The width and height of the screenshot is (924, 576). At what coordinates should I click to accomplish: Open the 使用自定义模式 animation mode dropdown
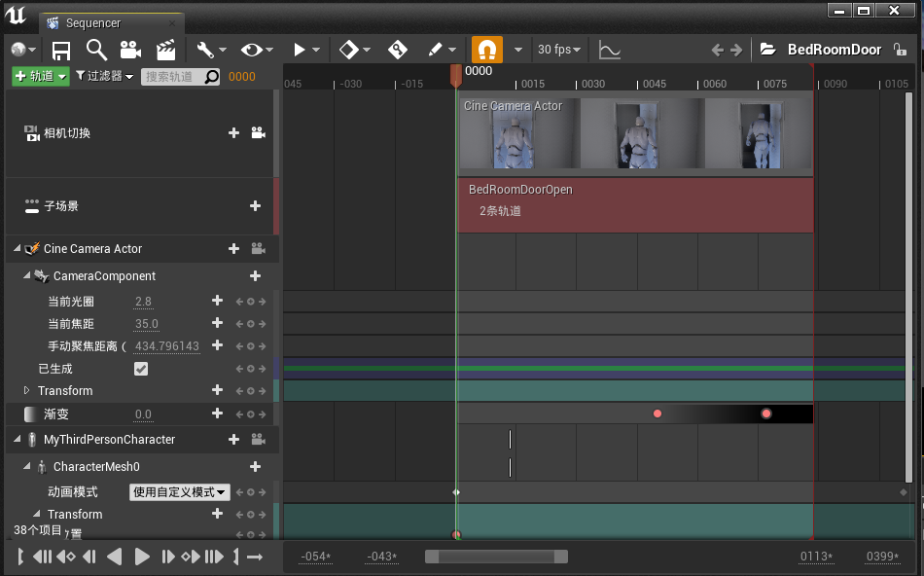coord(180,492)
